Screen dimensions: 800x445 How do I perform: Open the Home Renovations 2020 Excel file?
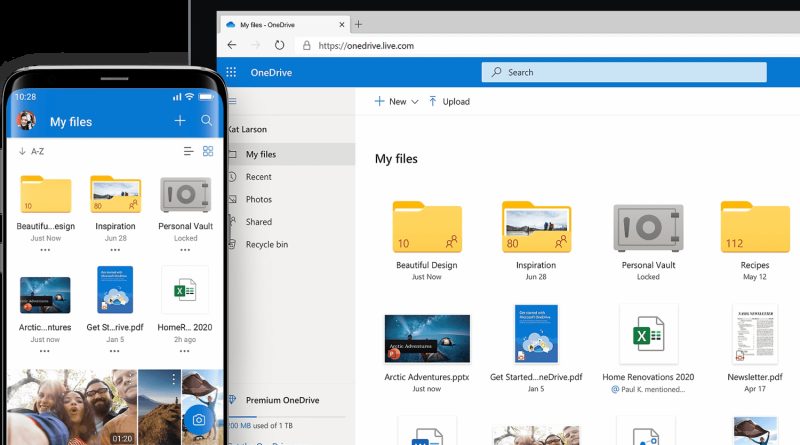[x=648, y=334]
